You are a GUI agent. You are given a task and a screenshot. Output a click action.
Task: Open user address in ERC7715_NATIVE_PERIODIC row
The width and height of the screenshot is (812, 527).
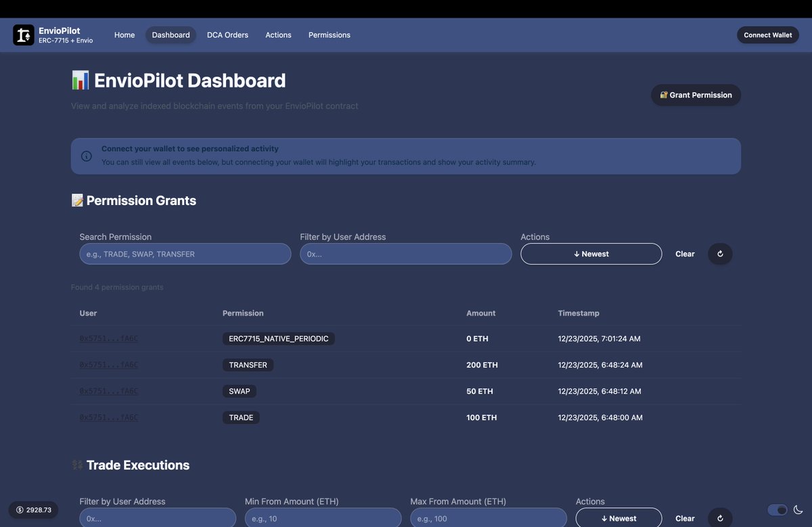(x=108, y=339)
